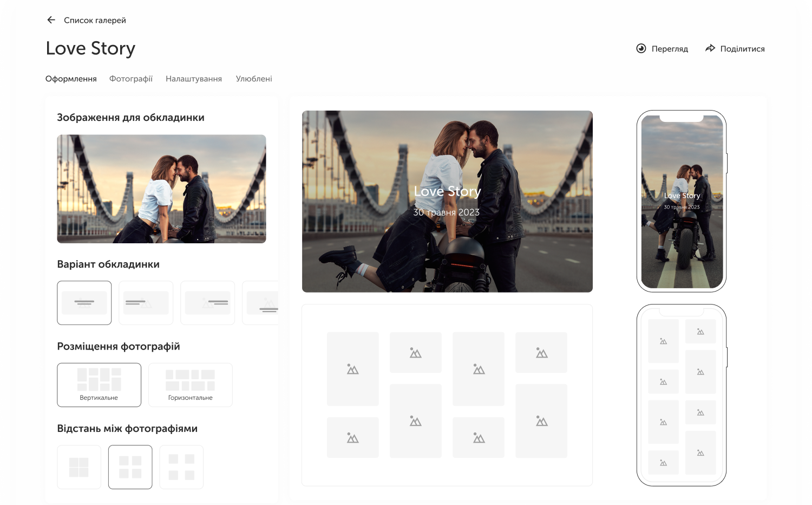
Task: Click the back arrow next to Список галерей
Action: tap(51, 20)
